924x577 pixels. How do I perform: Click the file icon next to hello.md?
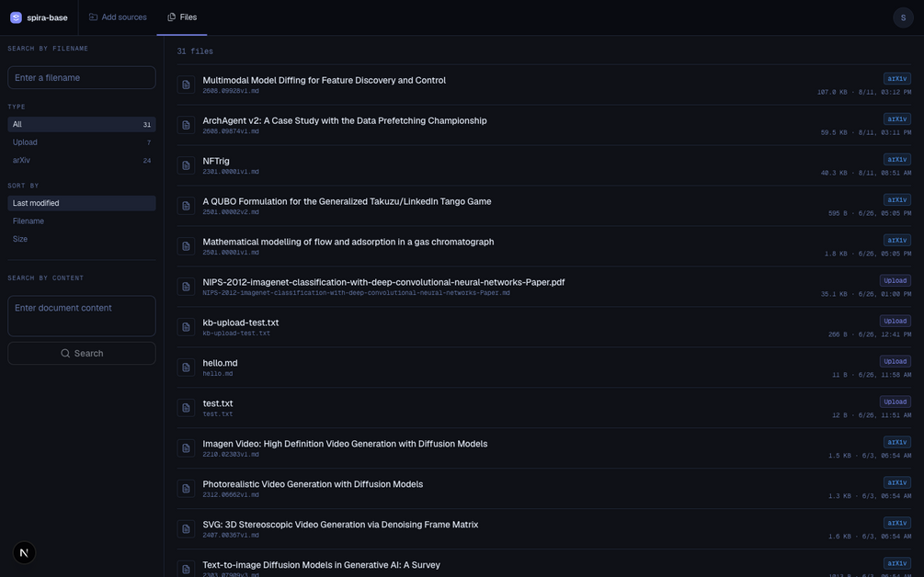click(x=186, y=368)
